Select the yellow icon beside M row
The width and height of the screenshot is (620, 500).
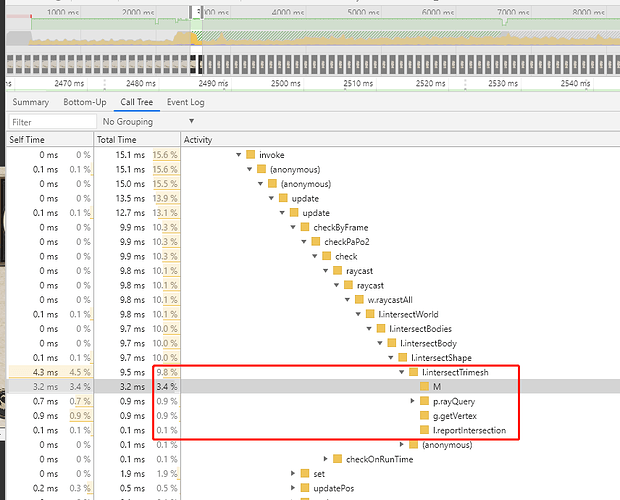point(424,387)
